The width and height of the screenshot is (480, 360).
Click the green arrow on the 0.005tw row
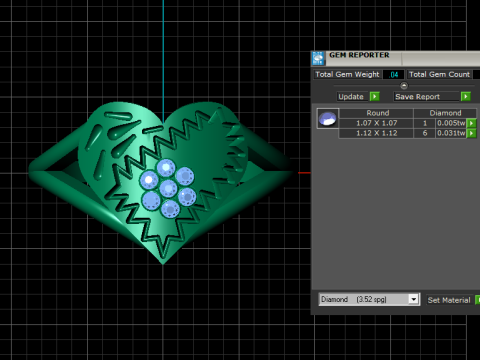(x=471, y=123)
